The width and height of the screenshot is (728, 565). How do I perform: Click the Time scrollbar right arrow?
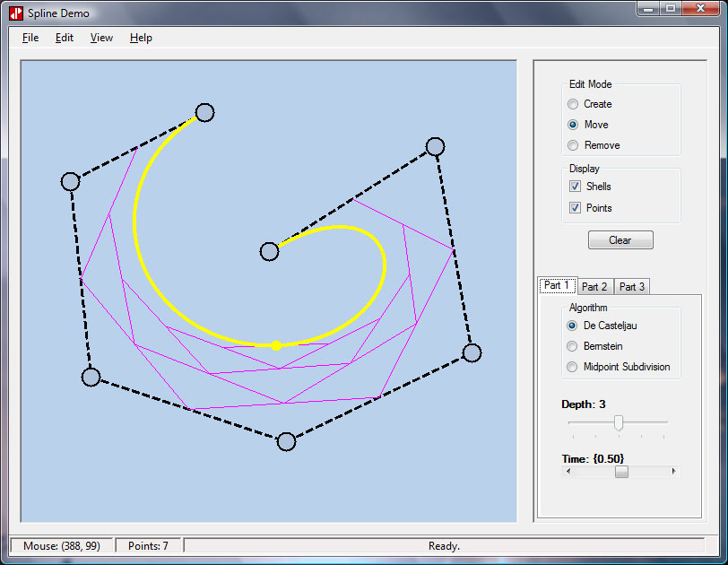673,472
